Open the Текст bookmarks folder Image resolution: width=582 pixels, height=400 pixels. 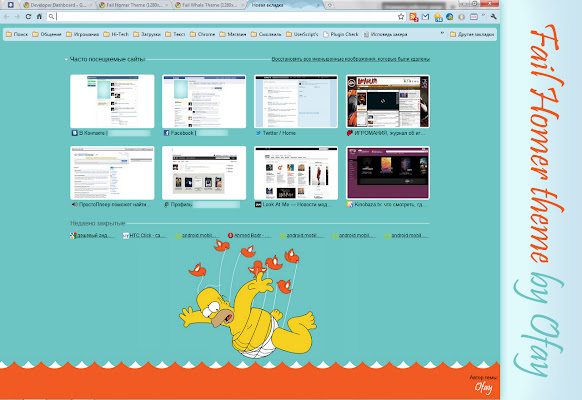(175, 34)
